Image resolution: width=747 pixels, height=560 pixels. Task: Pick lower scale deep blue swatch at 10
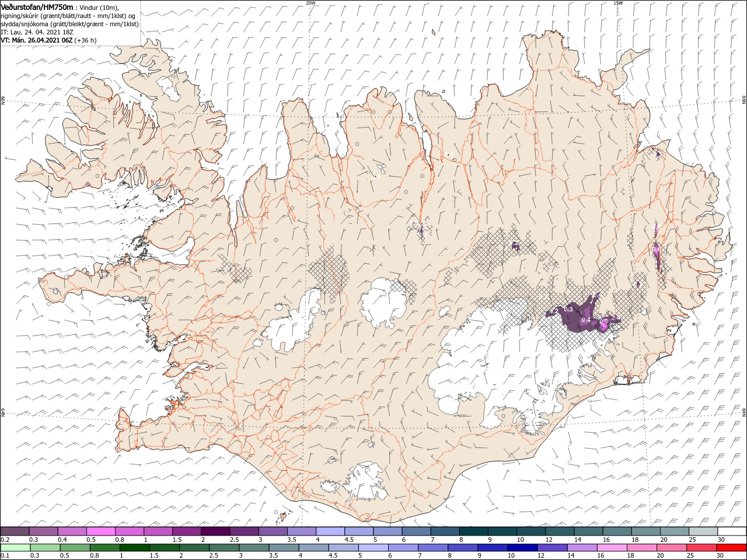click(522, 548)
